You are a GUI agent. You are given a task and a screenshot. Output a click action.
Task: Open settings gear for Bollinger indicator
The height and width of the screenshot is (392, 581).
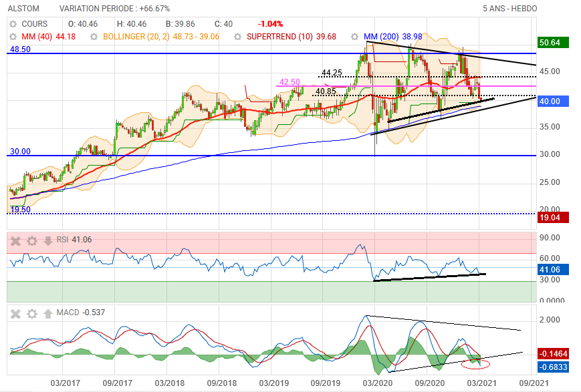[x=94, y=37]
